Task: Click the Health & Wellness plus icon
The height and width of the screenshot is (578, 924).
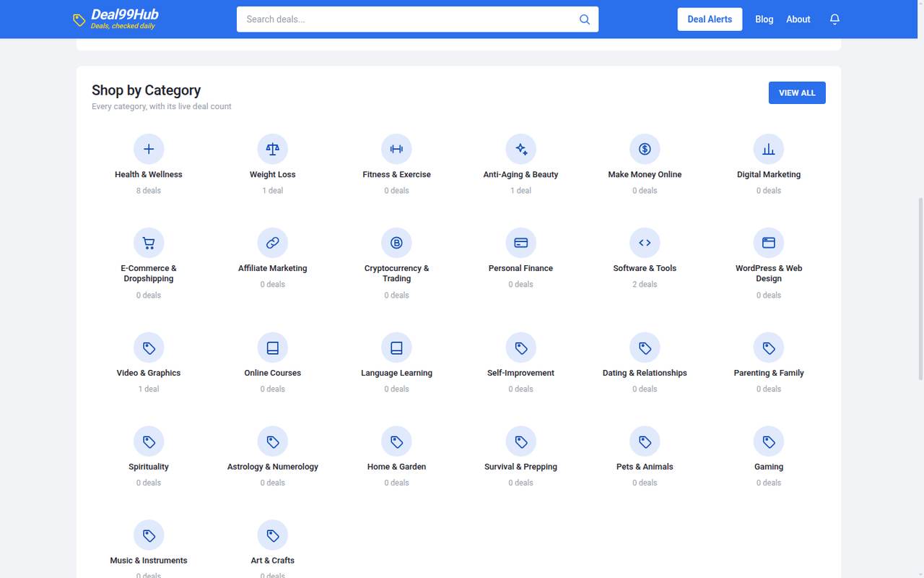Action: pyautogui.click(x=149, y=149)
